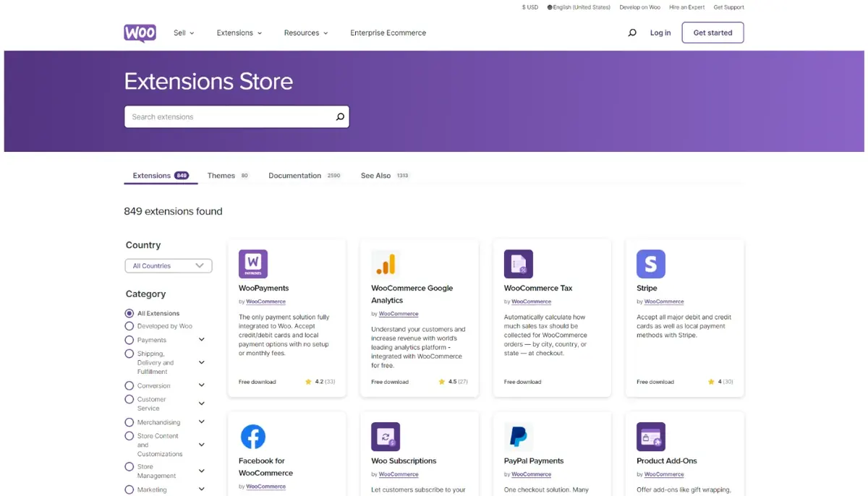Open the Facebook for WooCommerce logo
The image size is (868, 496).
[x=253, y=437]
